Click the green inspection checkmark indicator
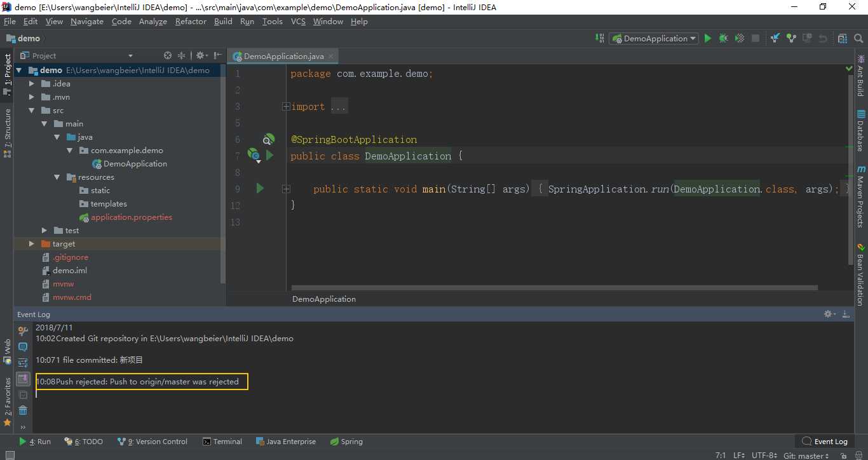This screenshot has width=868, height=460. tap(849, 68)
